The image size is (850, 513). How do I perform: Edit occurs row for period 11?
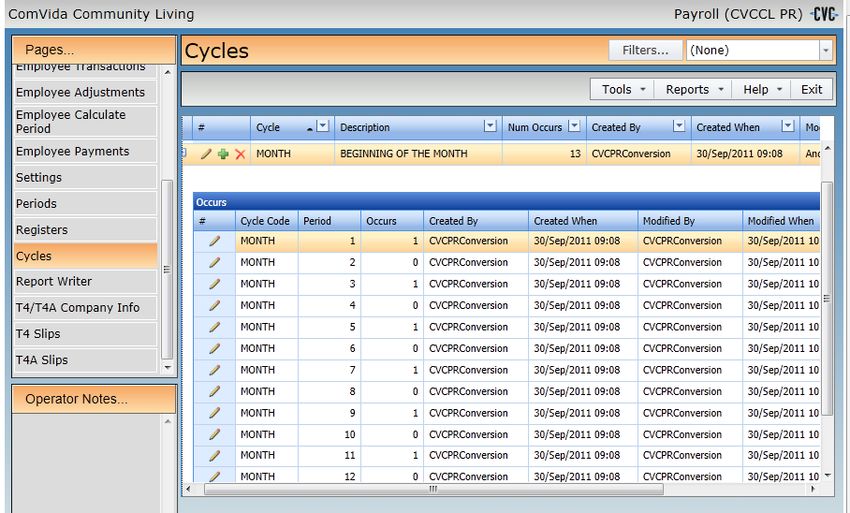click(215, 456)
